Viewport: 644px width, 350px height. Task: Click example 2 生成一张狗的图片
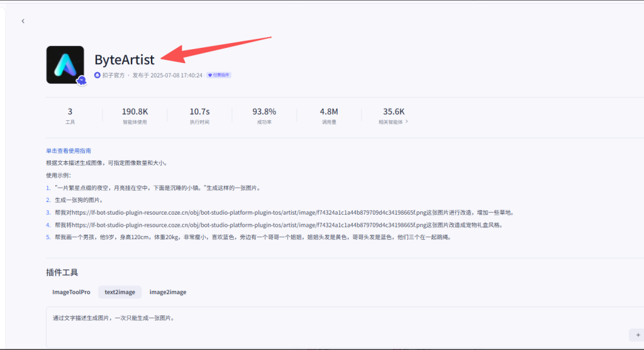click(x=79, y=200)
